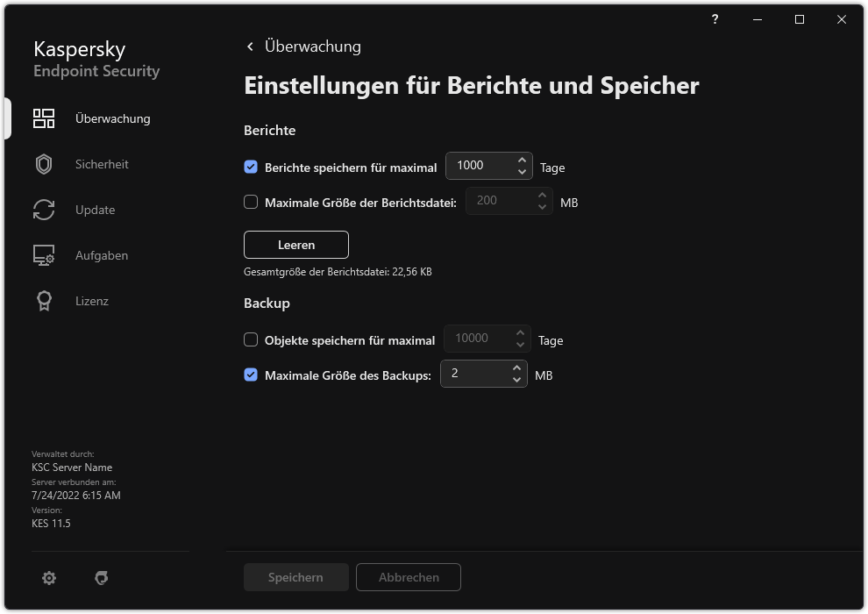Screen dimensions: 868x614
Task: Open the help question mark icon
Action: point(714,19)
